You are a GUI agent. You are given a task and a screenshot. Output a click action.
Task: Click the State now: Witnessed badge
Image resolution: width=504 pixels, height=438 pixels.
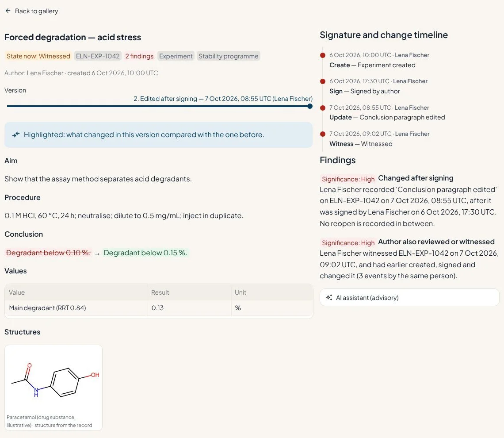[38, 56]
